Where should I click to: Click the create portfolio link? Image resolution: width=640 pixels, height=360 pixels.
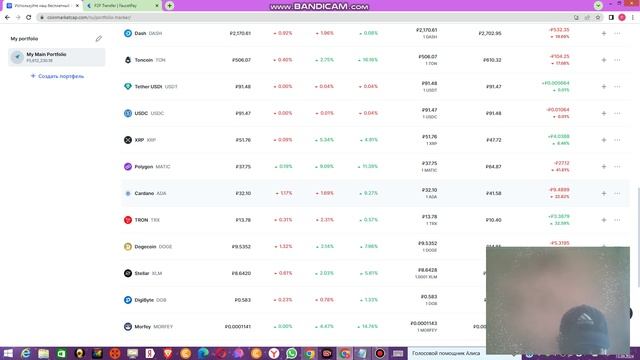tap(58, 76)
